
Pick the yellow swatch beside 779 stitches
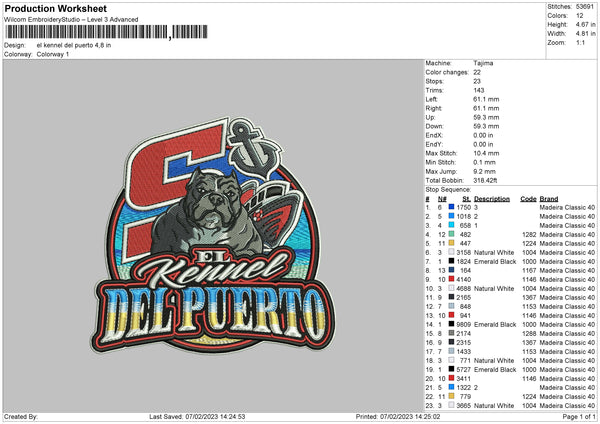click(x=452, y=396)
